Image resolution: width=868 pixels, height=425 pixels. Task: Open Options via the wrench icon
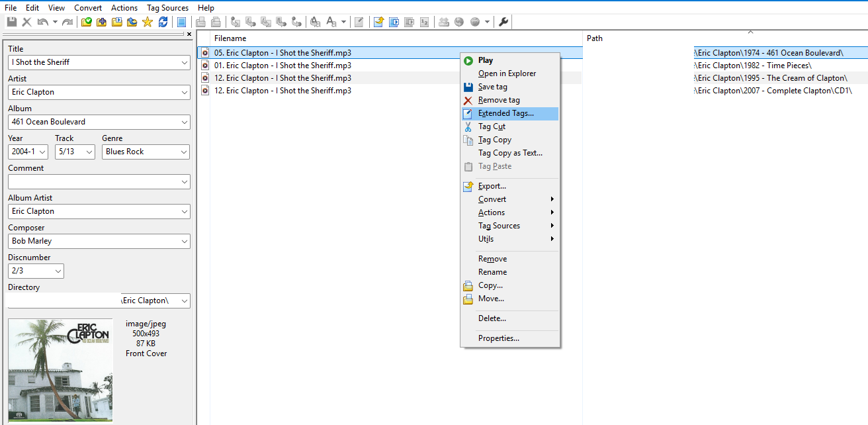point(503,22)
